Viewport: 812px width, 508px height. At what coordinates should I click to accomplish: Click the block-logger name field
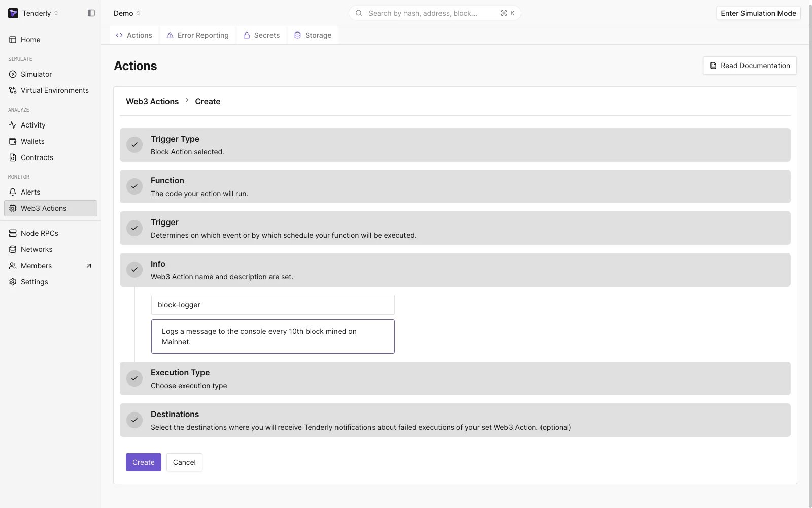click(x=273, y=305)
